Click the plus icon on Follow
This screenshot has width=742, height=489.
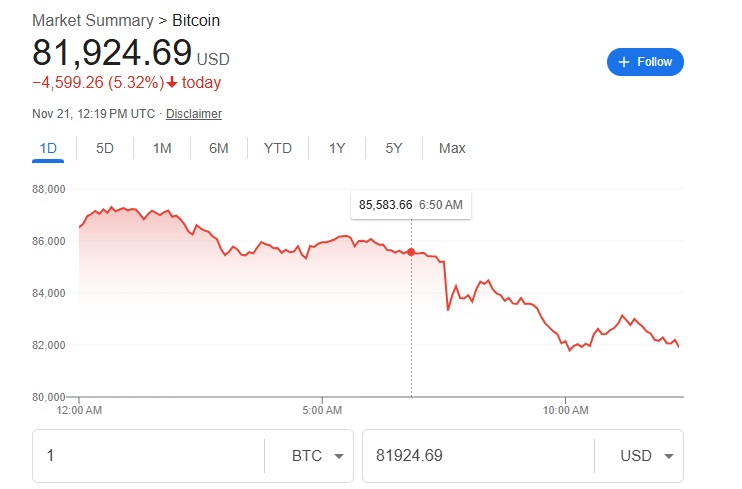[x=624, y=62]
